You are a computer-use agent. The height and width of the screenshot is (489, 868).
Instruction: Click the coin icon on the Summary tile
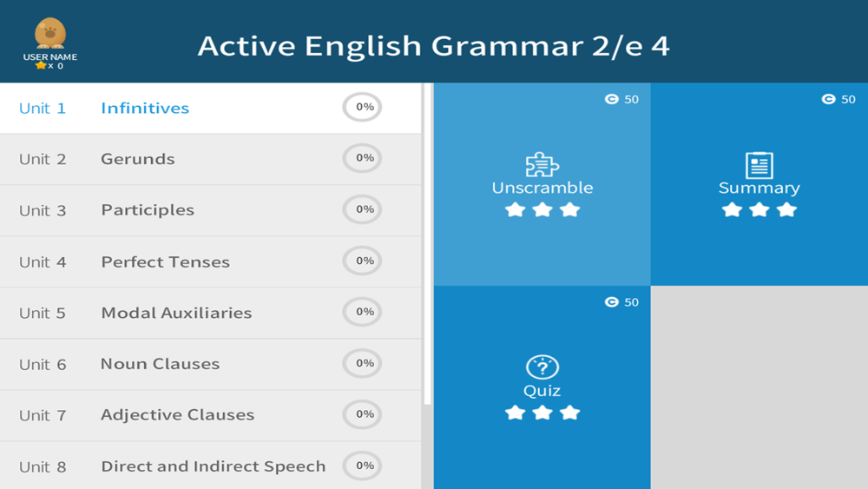click(x=828, y=99)
